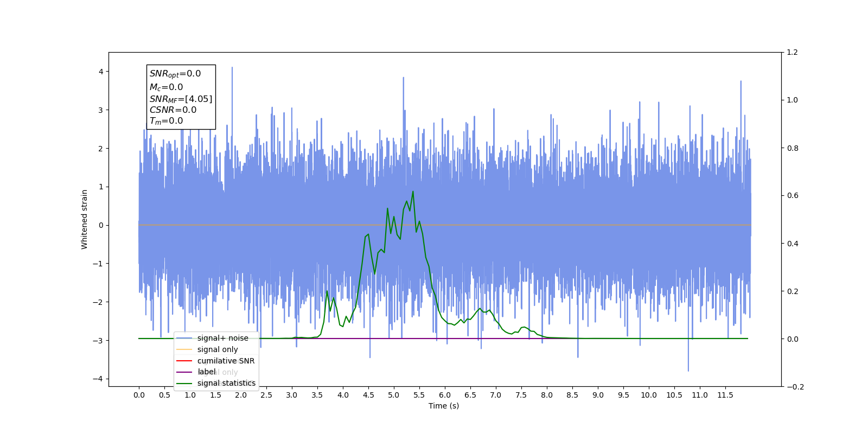868x434 pixels.
Task: Click the green signal statistics legend line
Action: point(184,384)
